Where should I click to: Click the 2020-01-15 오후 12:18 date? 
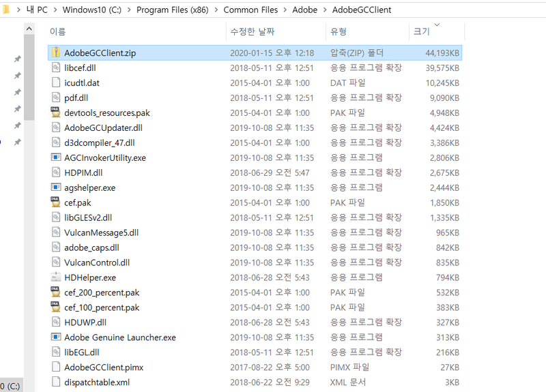click(x=272, y=53)
